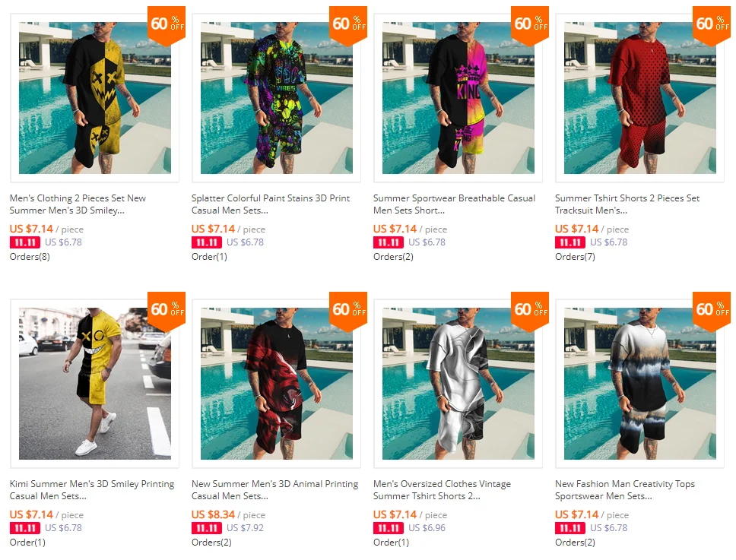736x560 pixels.
Task: Click Summer Sportwear Breathable Casual title link
Action: click(455, 204)
